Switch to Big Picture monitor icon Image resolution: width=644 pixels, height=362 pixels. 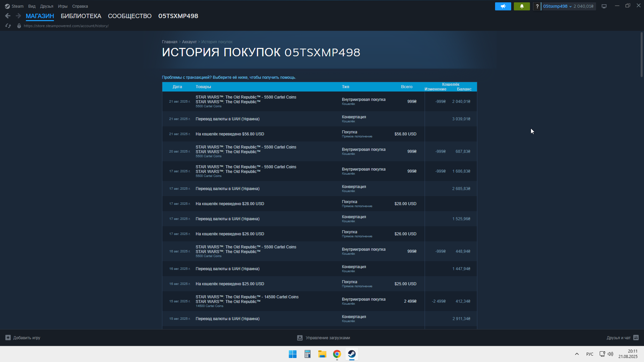tap(604, 6)
